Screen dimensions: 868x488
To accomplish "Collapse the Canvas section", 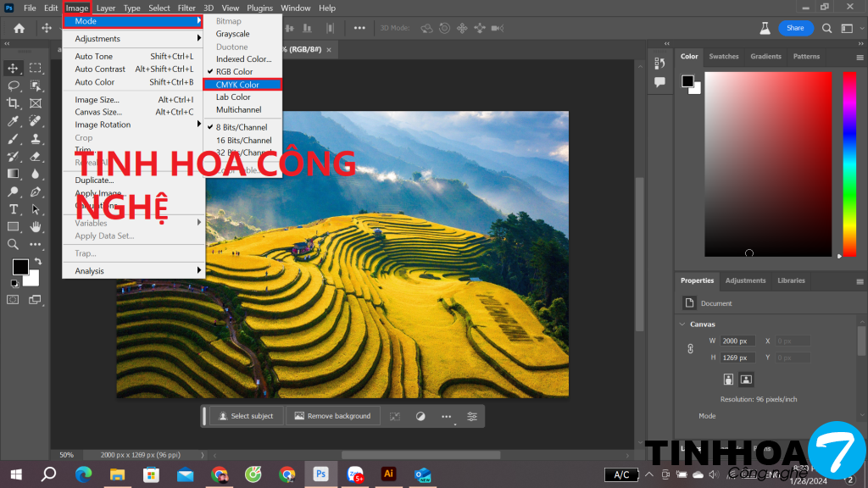I will [x=683, y=324].
